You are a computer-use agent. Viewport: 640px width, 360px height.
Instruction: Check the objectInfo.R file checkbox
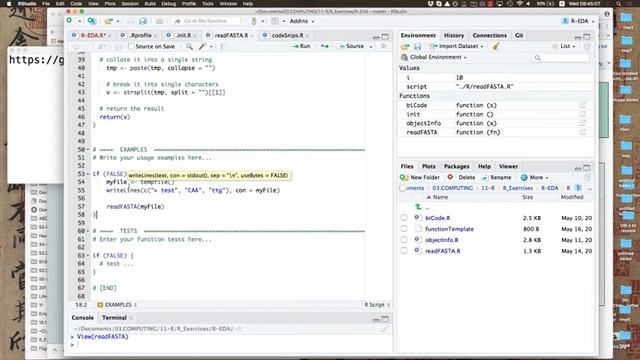[x=404, y=240]
